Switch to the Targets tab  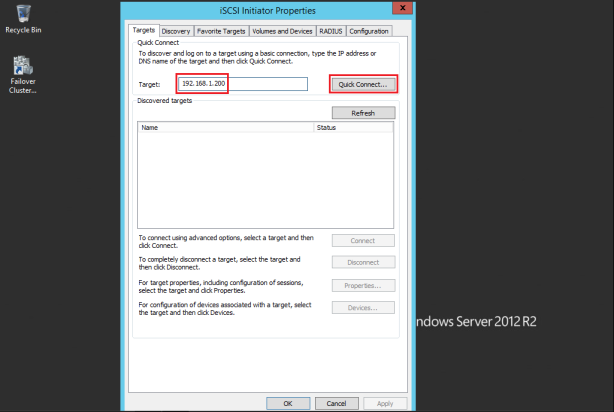click(144, 30)
